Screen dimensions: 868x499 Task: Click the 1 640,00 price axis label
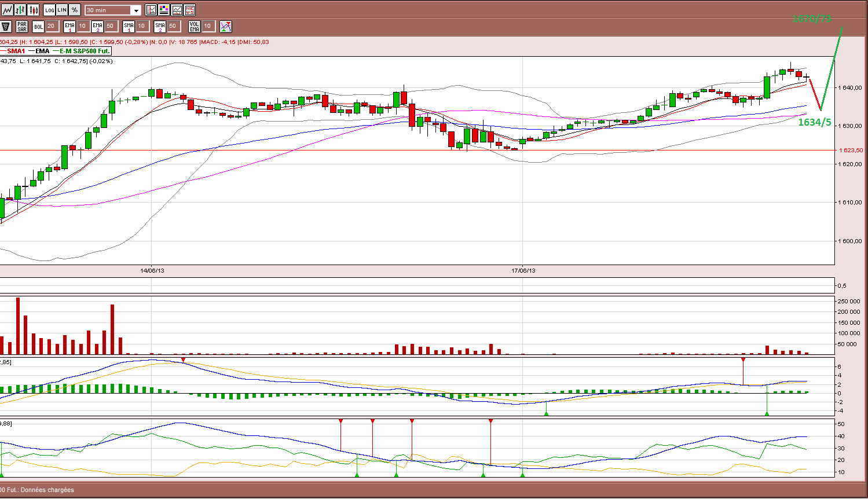point(851,88)
